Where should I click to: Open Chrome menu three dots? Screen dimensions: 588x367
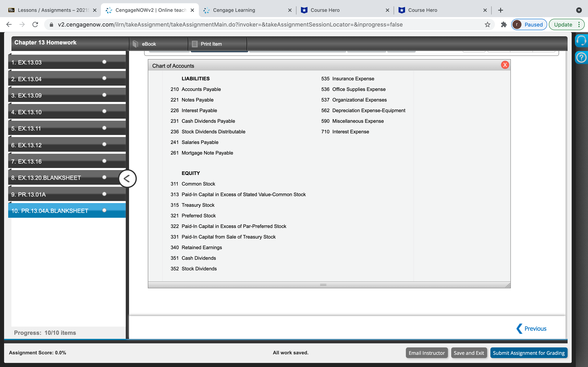[x=579, y=24]
